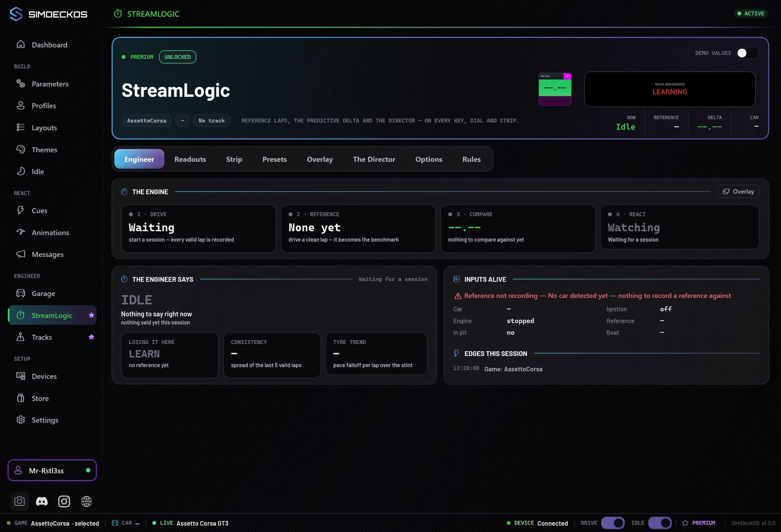Screen dimensions: 781x532
Task: Open Layouts via its list icon
Action: pos(21,127)
